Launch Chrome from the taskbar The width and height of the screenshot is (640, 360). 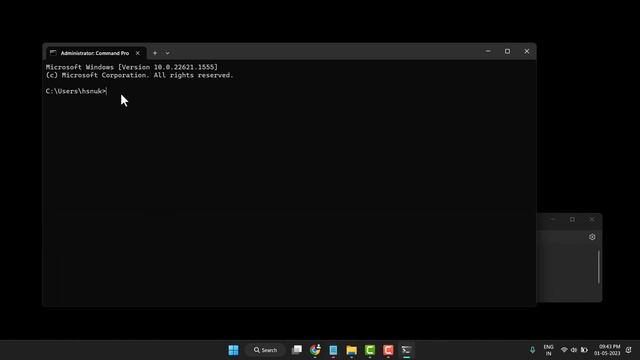coord(315,350)
